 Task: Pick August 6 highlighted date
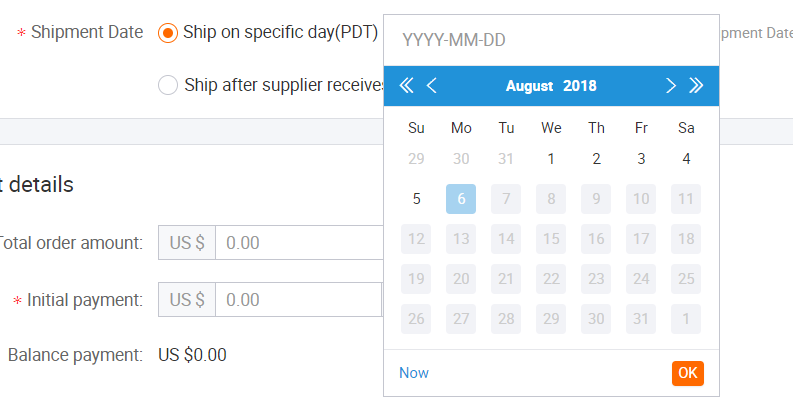coord(461,199)
